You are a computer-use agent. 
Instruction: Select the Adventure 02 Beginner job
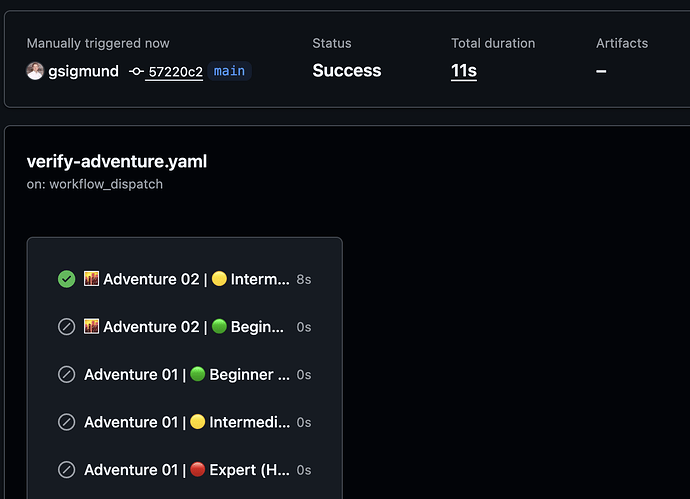point(184,327)
